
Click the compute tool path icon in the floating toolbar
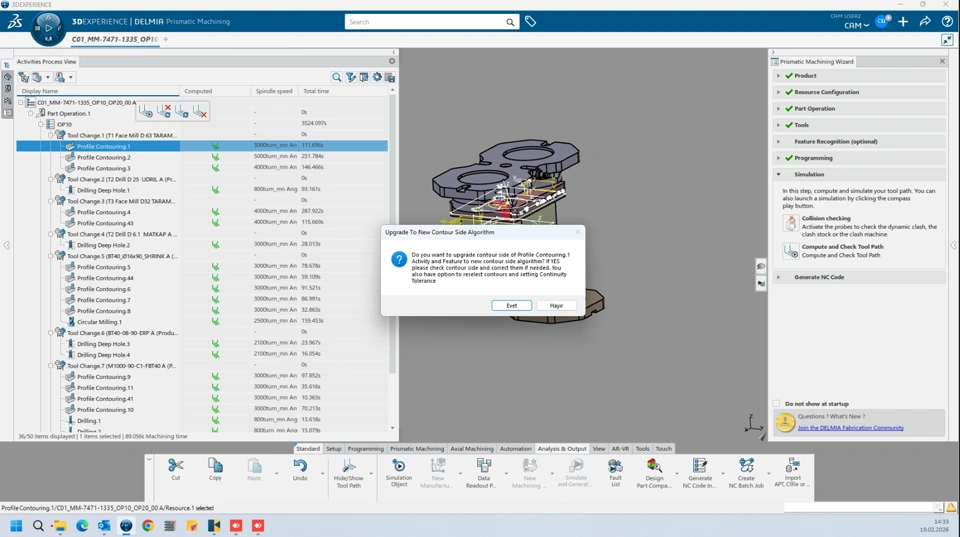(x=146, y=111)
